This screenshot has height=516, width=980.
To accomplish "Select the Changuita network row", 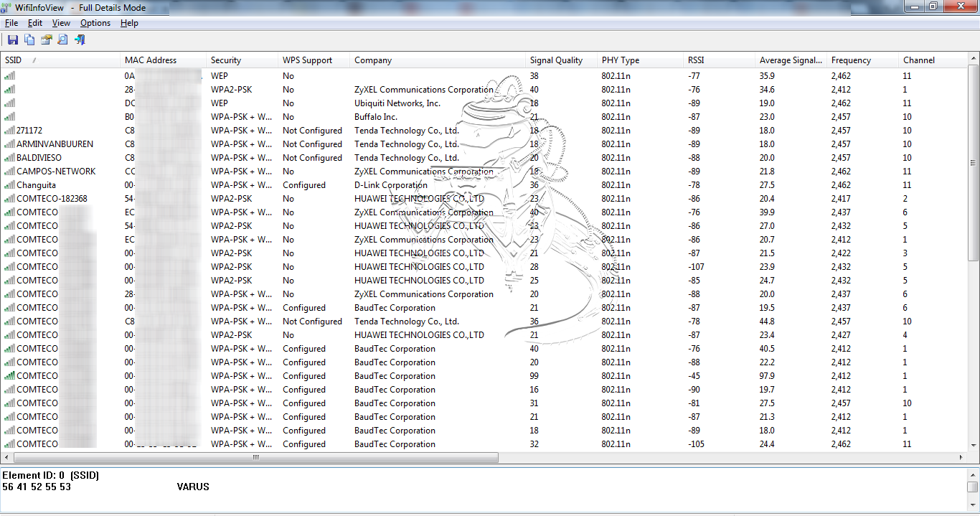I will point(484,185).
